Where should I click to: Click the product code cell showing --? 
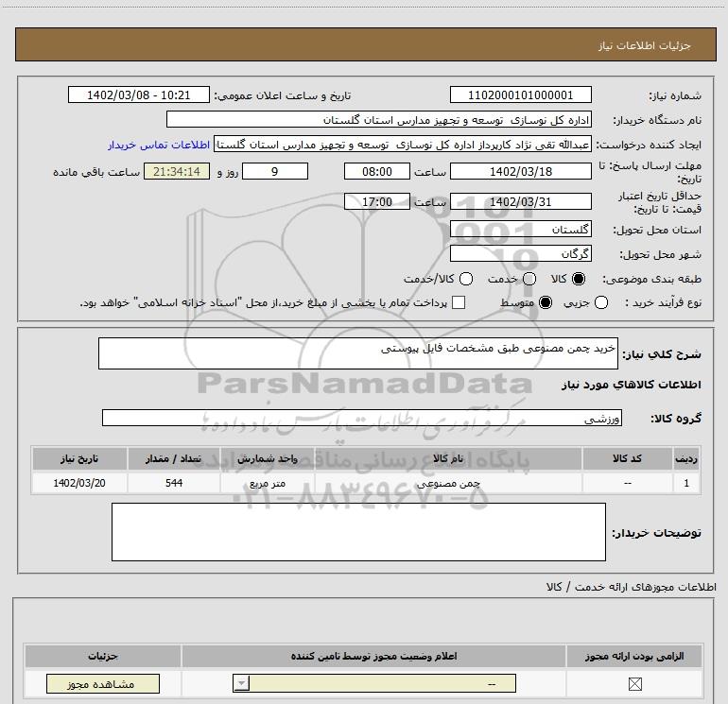pyautogui.click(x=627, y=483)
